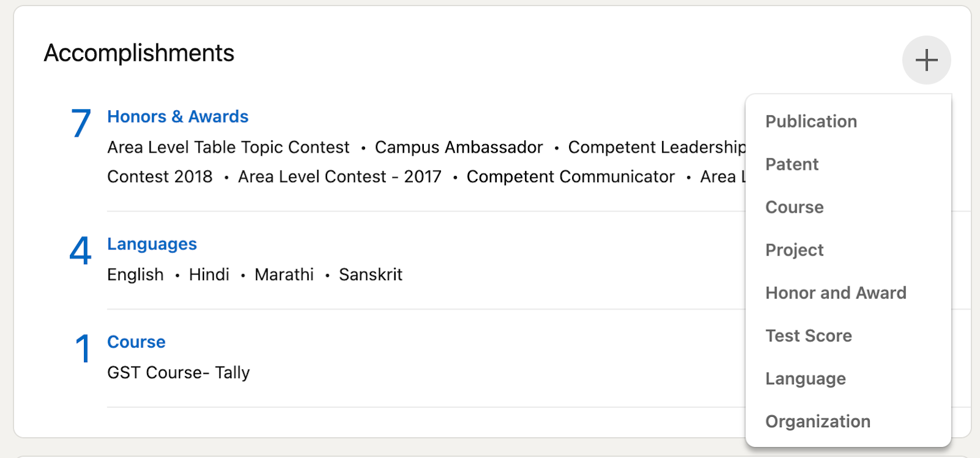Choose Honor and Award menu entry
Viewport: 980px width, 458px height.
pos(835,293)
